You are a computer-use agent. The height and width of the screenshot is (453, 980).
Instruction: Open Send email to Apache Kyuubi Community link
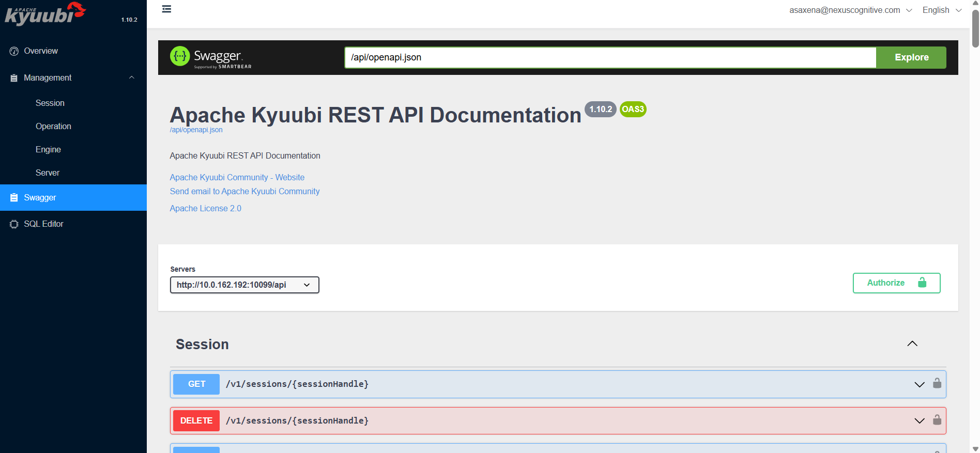[x=244, y=192]
